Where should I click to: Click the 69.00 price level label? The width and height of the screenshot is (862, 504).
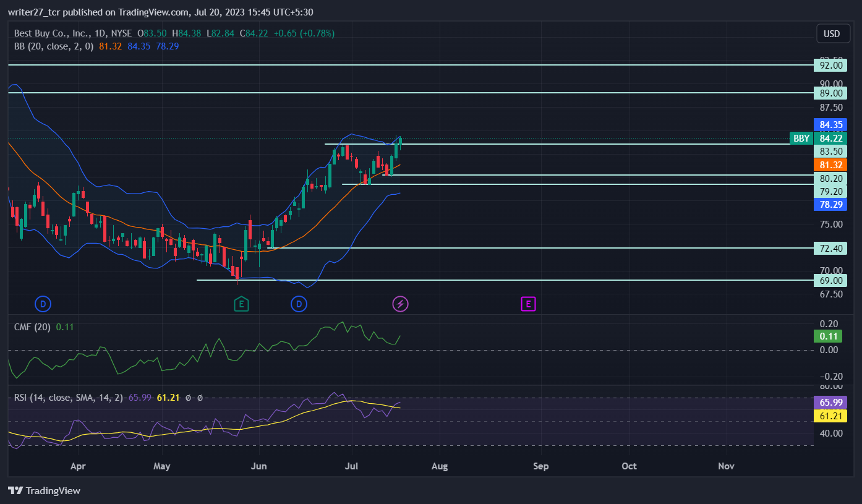tap(830, 280)
